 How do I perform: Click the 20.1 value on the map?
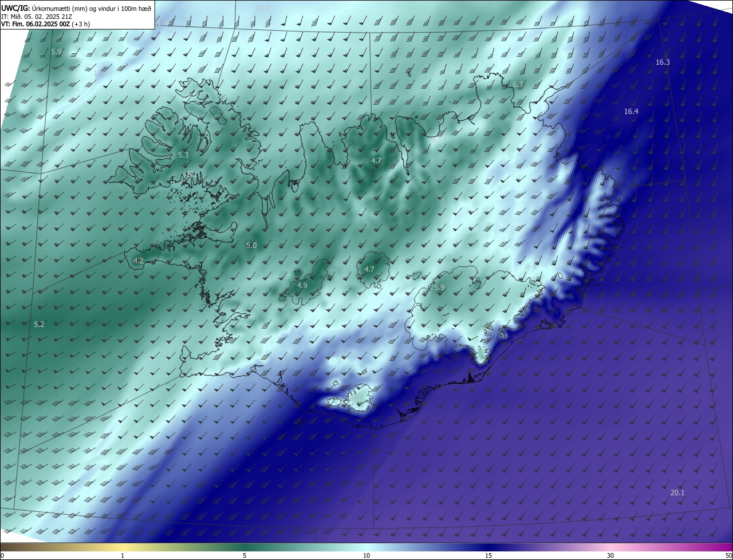[677, 492]
